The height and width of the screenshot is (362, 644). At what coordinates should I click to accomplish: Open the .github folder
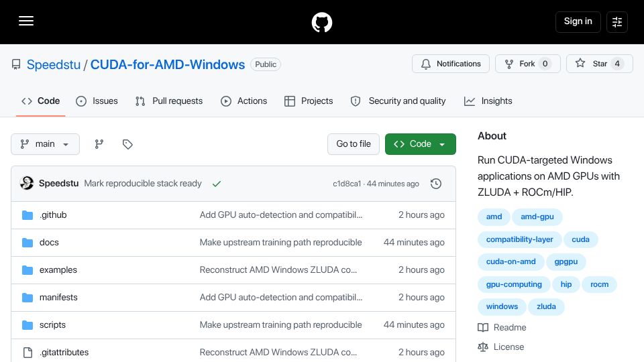click(x=53, y=215)
